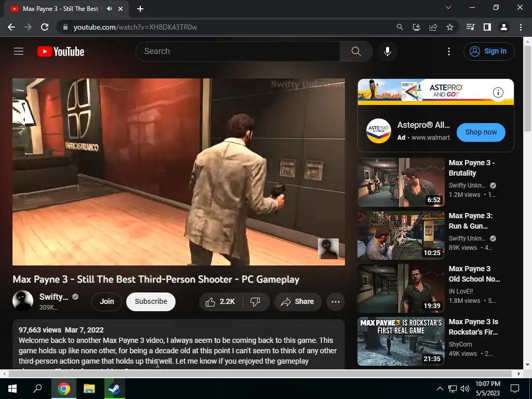Screen dimensions: 532x399
Task: Click Shop now on the Astepro ad
Action: click(481, 132)
